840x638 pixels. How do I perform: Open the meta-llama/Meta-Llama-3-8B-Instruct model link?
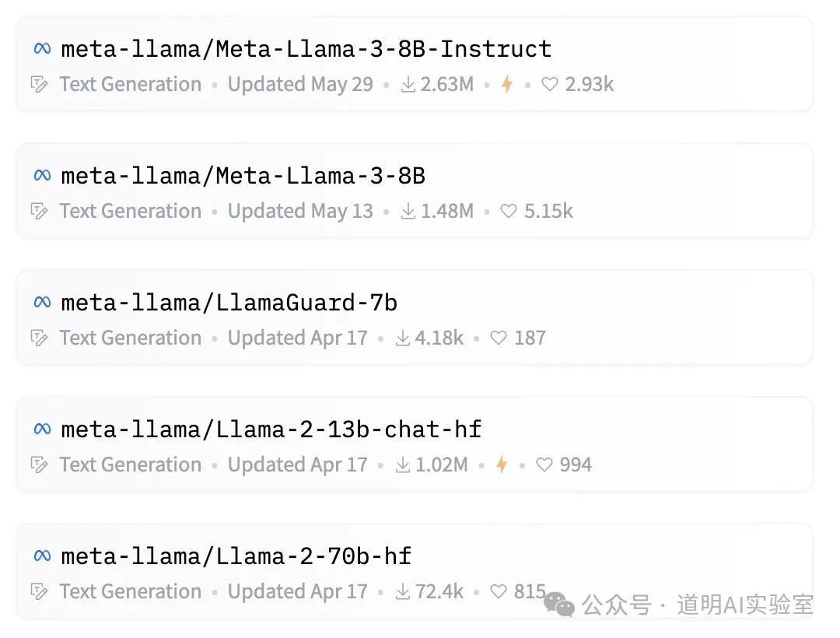(x=306, y=49)
